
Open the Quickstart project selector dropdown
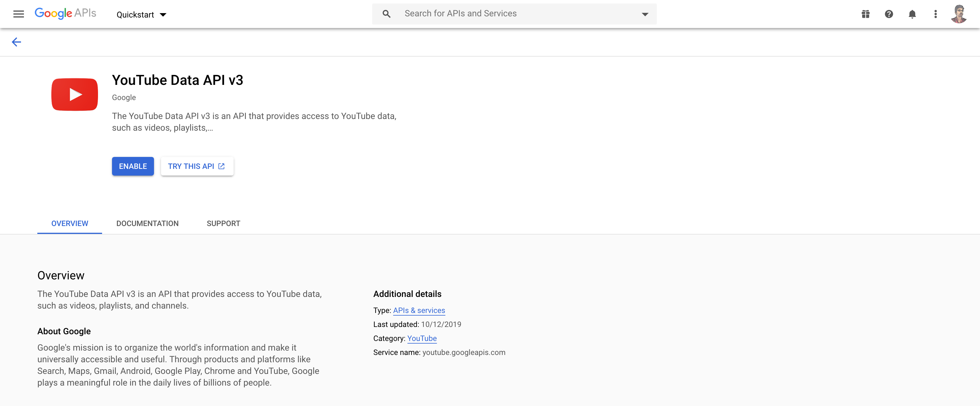(x=141, y=15)
